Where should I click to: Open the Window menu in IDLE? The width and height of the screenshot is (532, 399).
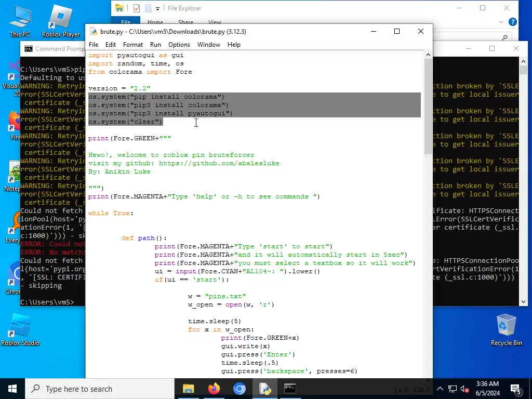[x=209, y=45]
